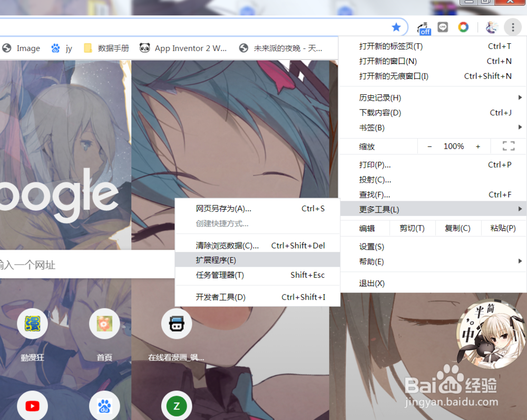
Task: Select 查找(F)...
Action: [x=433, y=194]
